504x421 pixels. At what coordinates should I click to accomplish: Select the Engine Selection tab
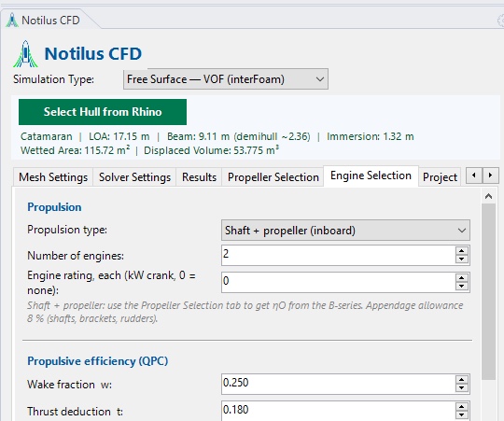click(x=371, y=175)
